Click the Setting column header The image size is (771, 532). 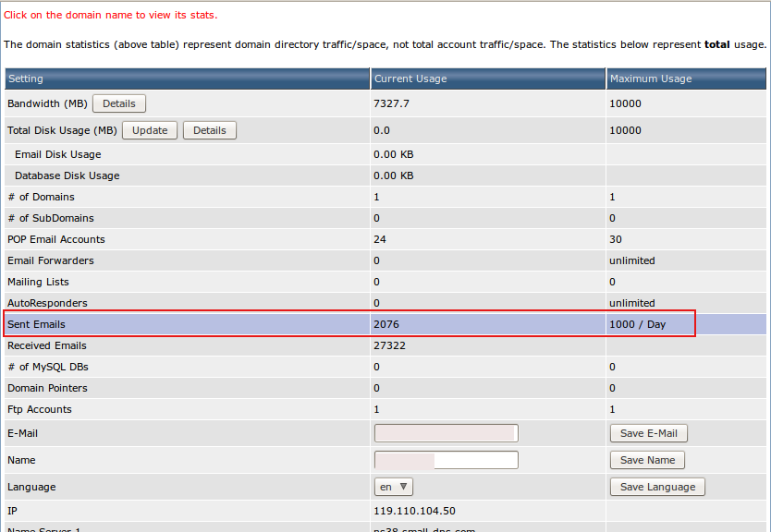pyautogui.click(x=26, y=79)
